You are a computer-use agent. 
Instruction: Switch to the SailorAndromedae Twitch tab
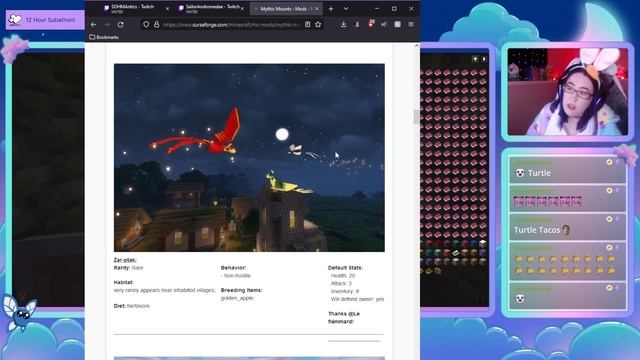pyautogui.click(x=211, y=9)
